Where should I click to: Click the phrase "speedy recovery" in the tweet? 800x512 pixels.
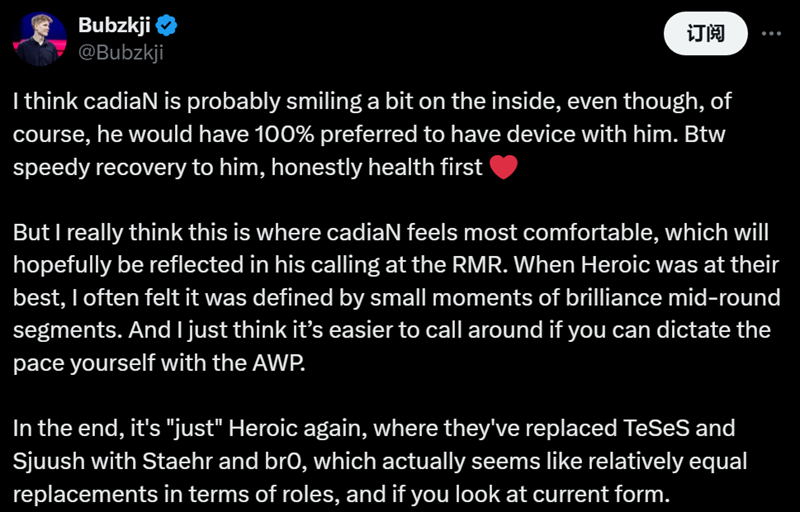point(99,167)
